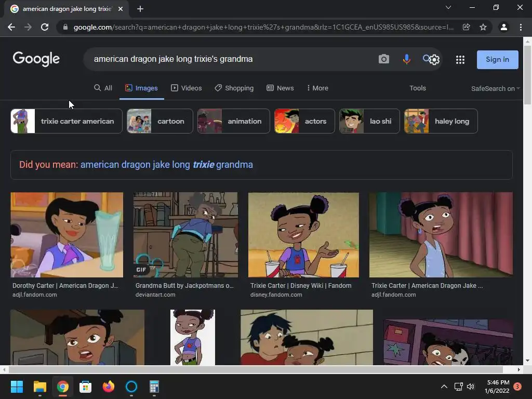Click Trixie Carter | American Dragon Jake title

pyautogui.click(x=427, y=286)
